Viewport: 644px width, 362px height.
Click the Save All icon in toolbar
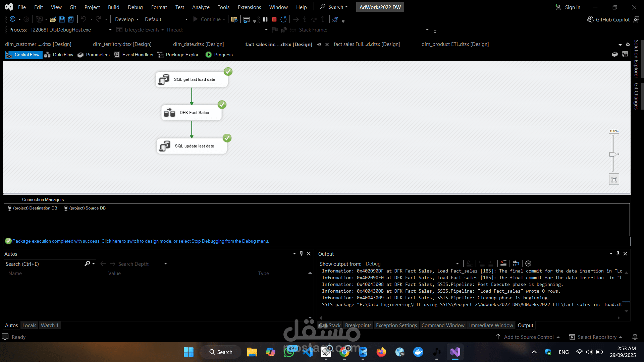tap(71, 19)
